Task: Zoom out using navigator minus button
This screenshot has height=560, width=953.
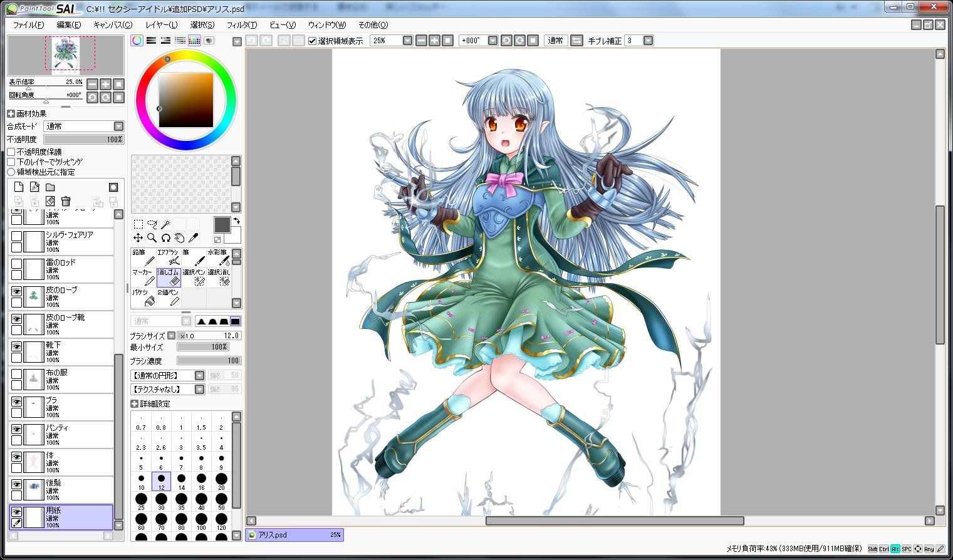Action: (x=92, y=84)
